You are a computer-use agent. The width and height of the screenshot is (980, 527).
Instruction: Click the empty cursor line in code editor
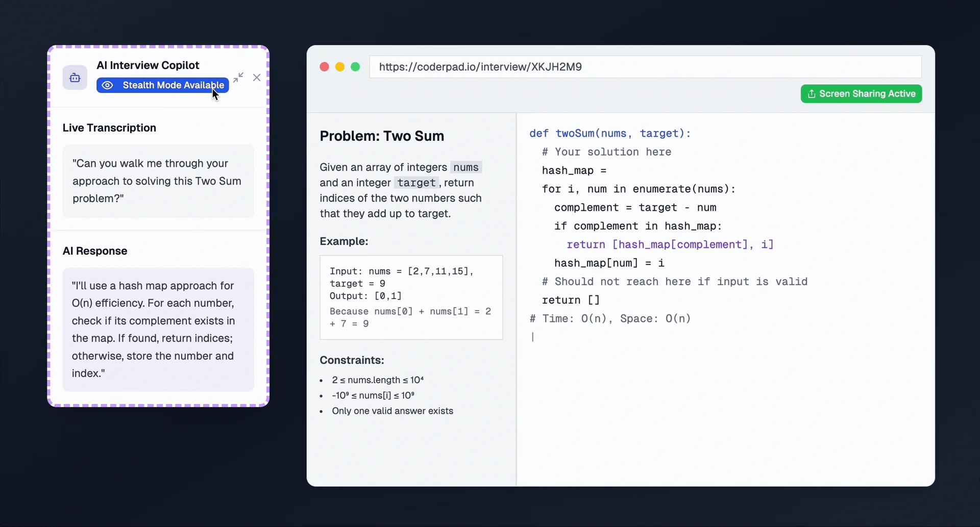coord(612,337)
